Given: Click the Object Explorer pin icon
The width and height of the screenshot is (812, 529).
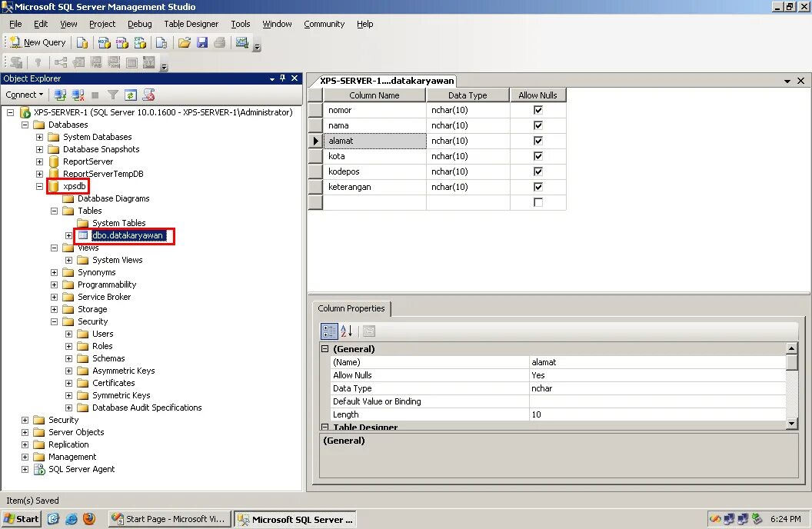Looking at the screenshot, I should [282, 78].
